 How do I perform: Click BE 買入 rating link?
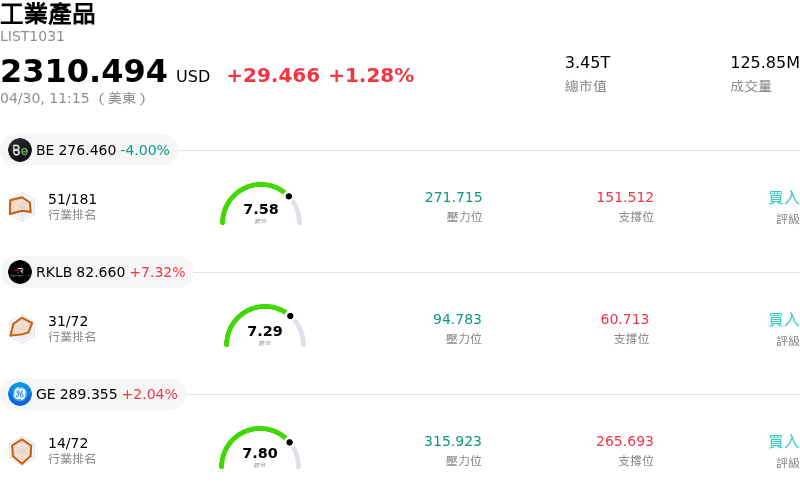(x=783, y=198)
